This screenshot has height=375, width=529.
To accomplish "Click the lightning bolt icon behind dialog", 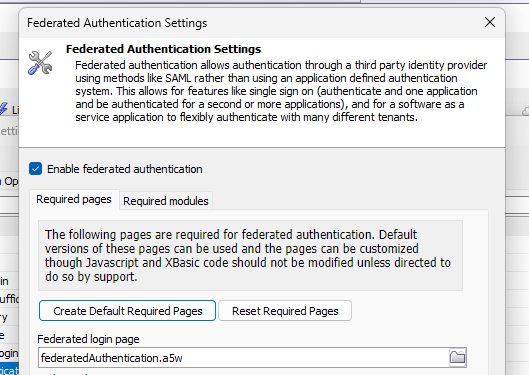I will [3, 109].
